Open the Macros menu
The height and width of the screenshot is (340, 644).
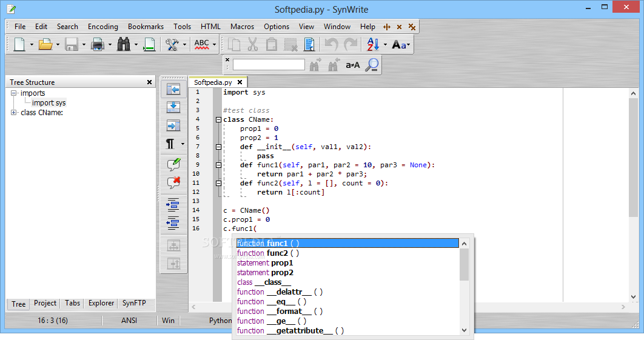[x=243, y=27]
